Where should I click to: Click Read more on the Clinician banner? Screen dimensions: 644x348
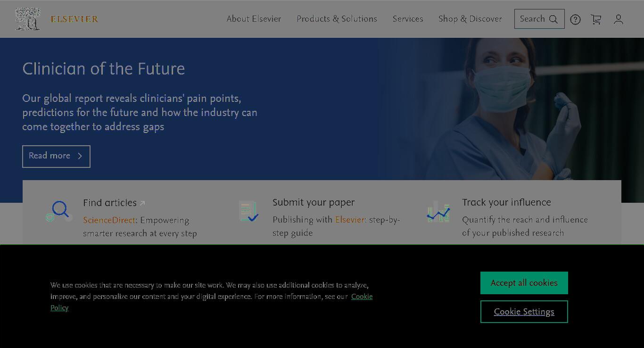pyautogui.click(x=56, y=156)
